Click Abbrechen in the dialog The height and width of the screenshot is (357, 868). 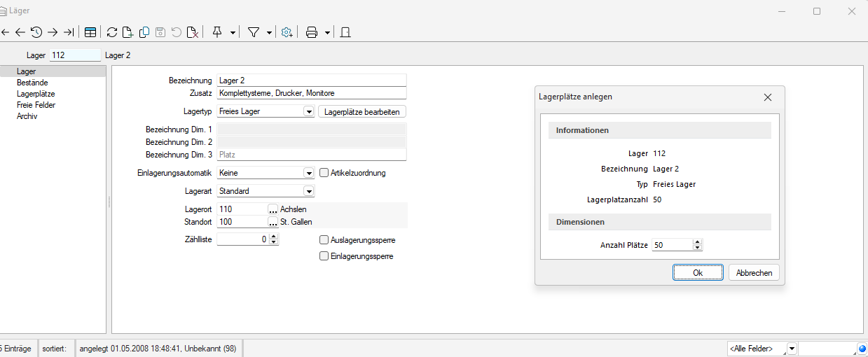[755, 273]
